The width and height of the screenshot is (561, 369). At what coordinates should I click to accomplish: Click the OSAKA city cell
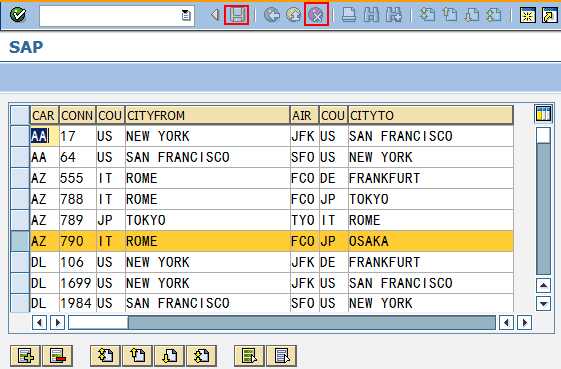coord(430,241)
